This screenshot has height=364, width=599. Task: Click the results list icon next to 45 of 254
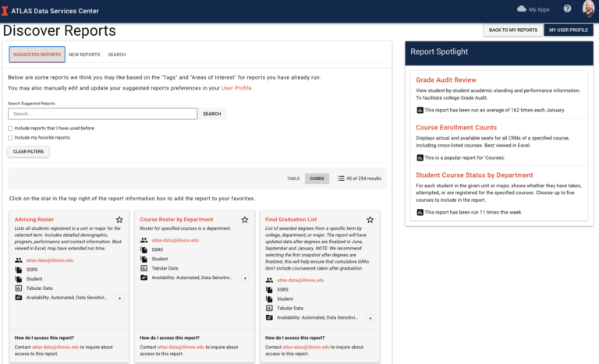tap(341, 178)
